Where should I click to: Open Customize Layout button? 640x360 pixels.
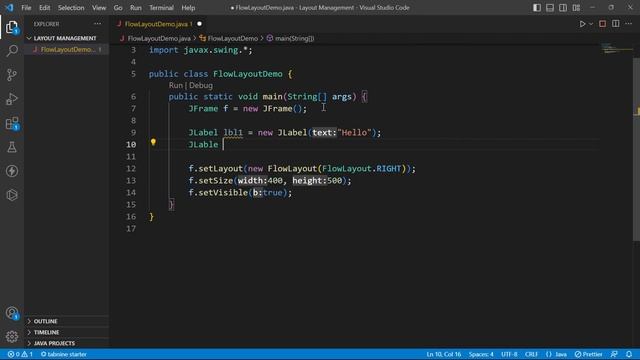pos(576,8)
